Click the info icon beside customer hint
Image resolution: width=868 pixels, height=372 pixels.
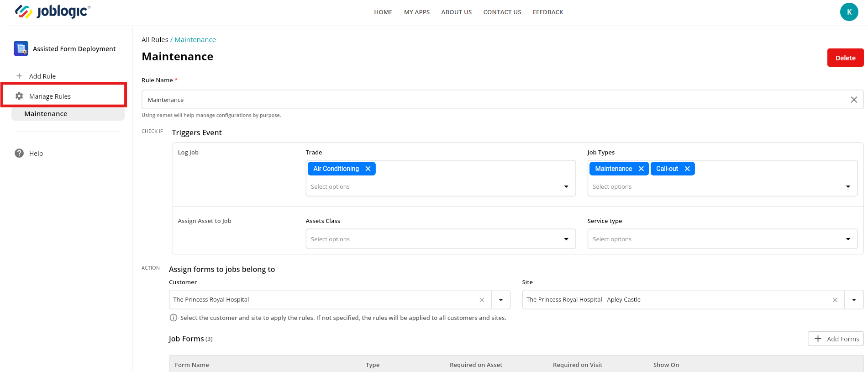pyautogui.click(x=174, y=318)
